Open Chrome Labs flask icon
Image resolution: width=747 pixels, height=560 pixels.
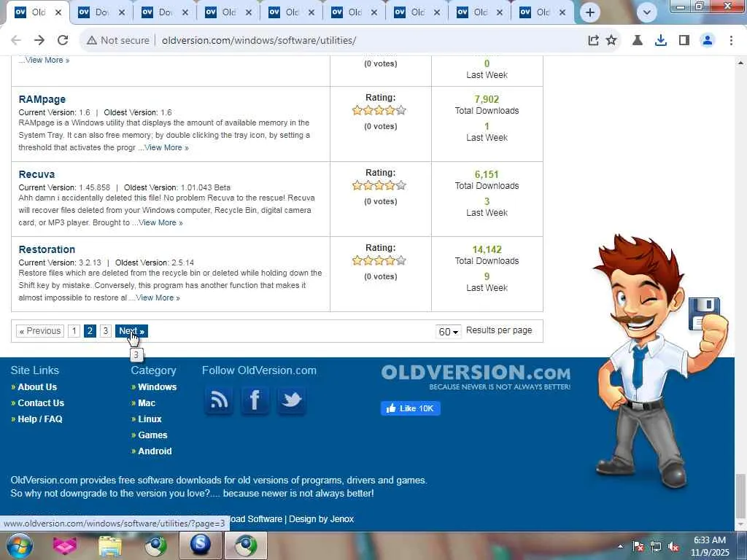point(638,41)
